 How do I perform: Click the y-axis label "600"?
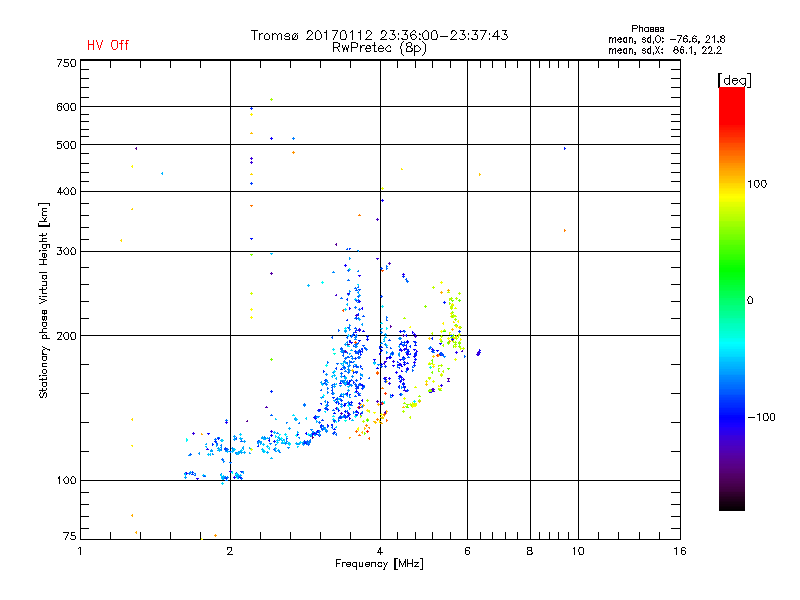(x=66, y=107)
